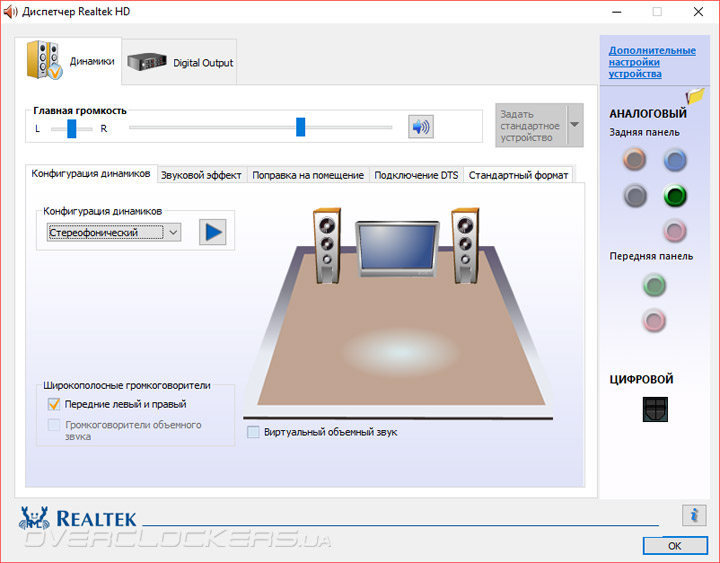This screenshot has height=563, width=720.
Task: Toggle the surround speakers checkbox
Action: [x=54, y=425]
